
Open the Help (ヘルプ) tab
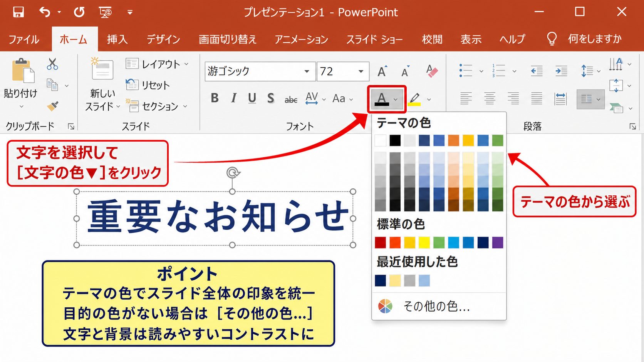pos(512,39)
